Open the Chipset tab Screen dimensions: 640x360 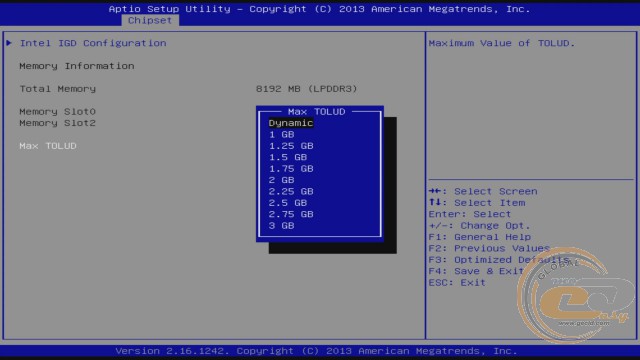(x=150, y=20)
